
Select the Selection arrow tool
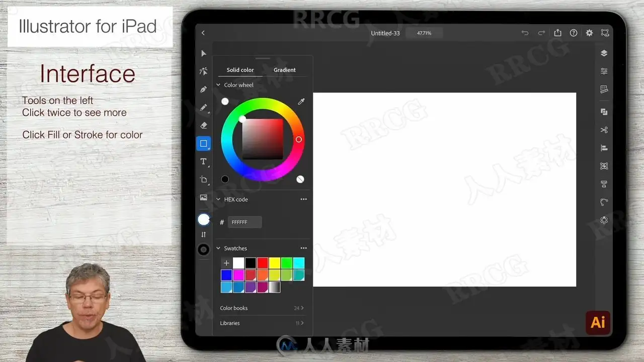[203, 53]
